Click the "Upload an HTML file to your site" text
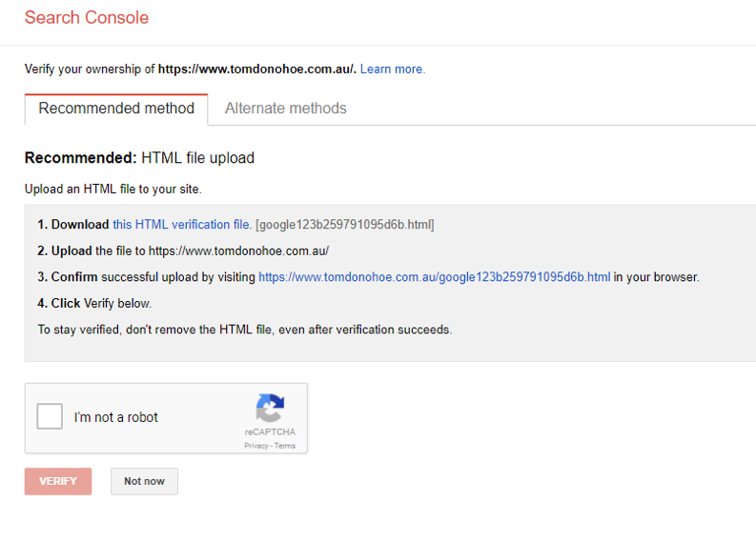The height and width of the screenshot is (541, 756). tap(112, 189)
